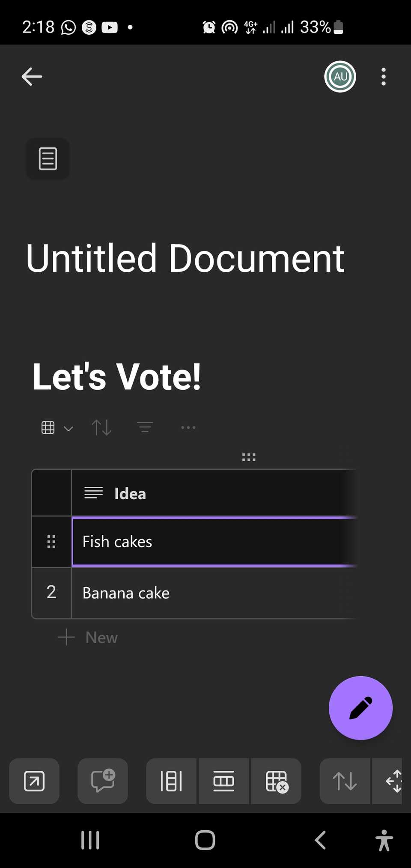Open the document page icon at top

[x=48, y=158]
